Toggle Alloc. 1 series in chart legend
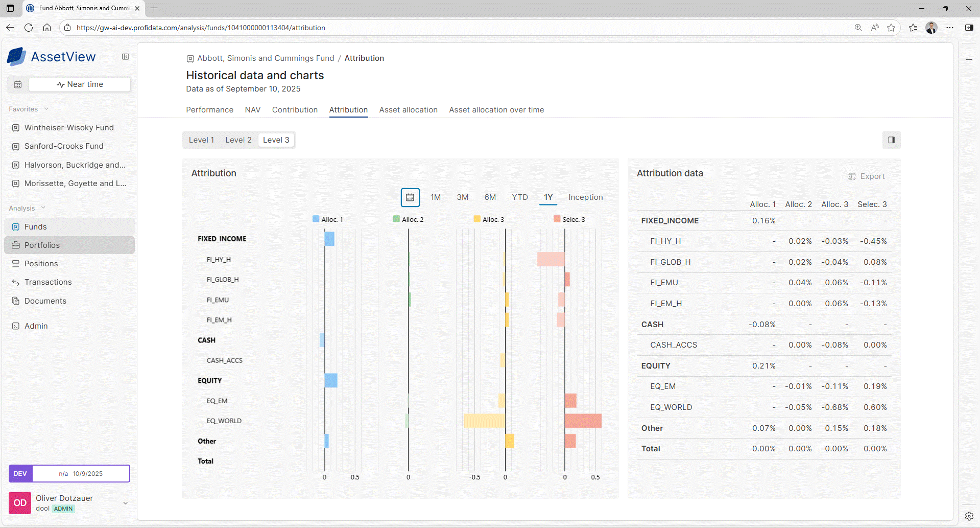The width and height of the screenshot is (980, 528). 328,219
